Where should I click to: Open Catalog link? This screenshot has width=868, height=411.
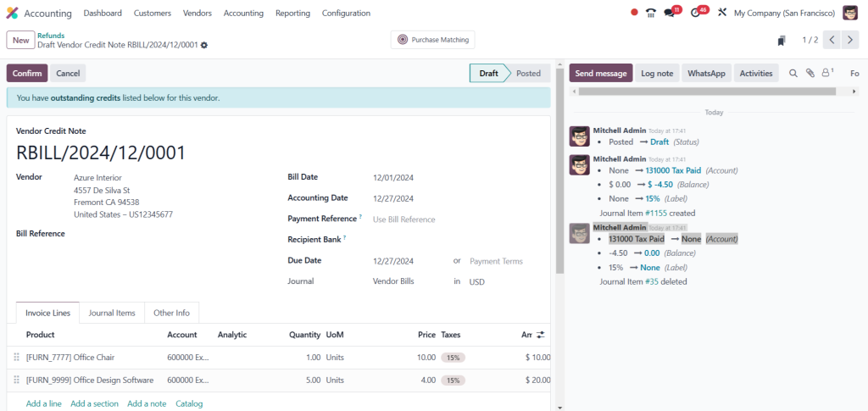coord(189,404)
